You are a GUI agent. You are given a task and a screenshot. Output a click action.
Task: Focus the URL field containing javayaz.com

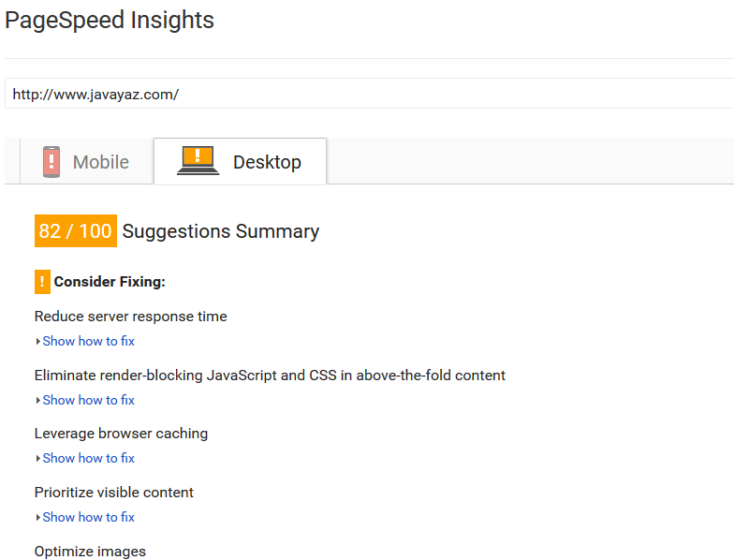point(365,95)
